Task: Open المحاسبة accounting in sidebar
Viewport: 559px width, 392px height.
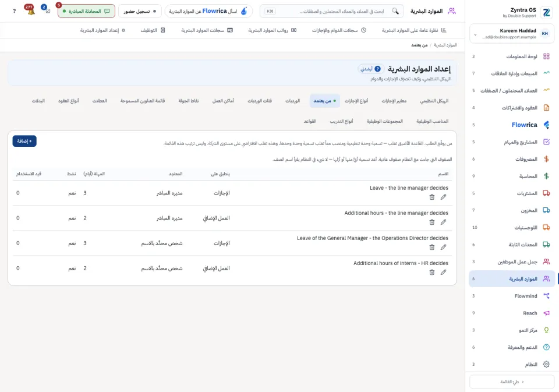Action: 512,176
